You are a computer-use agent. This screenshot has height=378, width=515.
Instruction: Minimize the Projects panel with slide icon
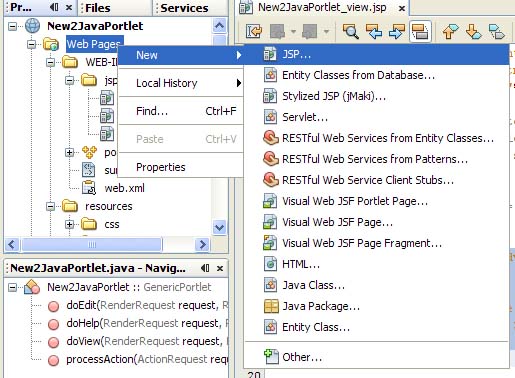pos(54,7)
